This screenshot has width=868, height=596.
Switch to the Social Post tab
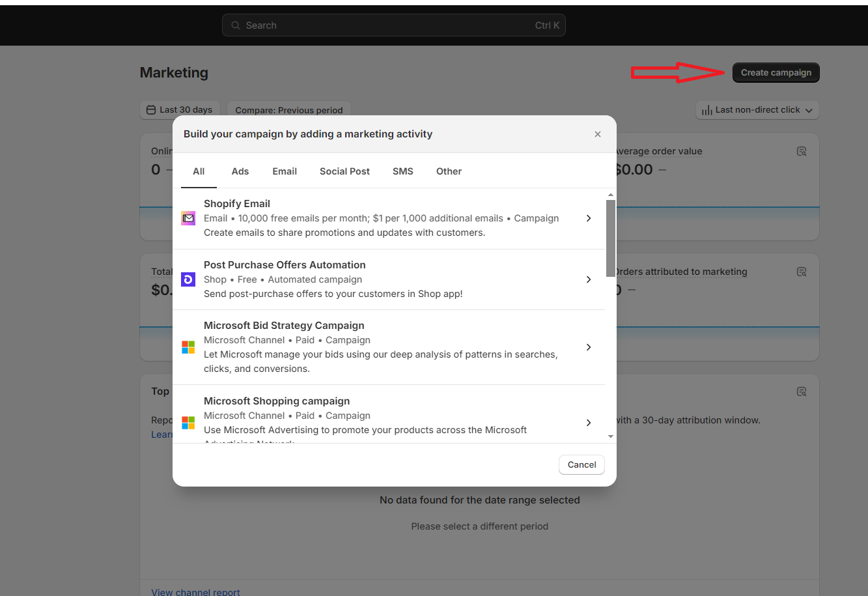click(x=344, y=171)
